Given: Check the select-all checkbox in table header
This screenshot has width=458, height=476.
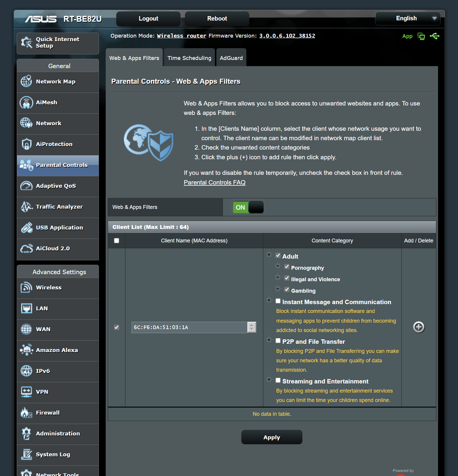Looking at the screenshot, I should pos(117,241).
